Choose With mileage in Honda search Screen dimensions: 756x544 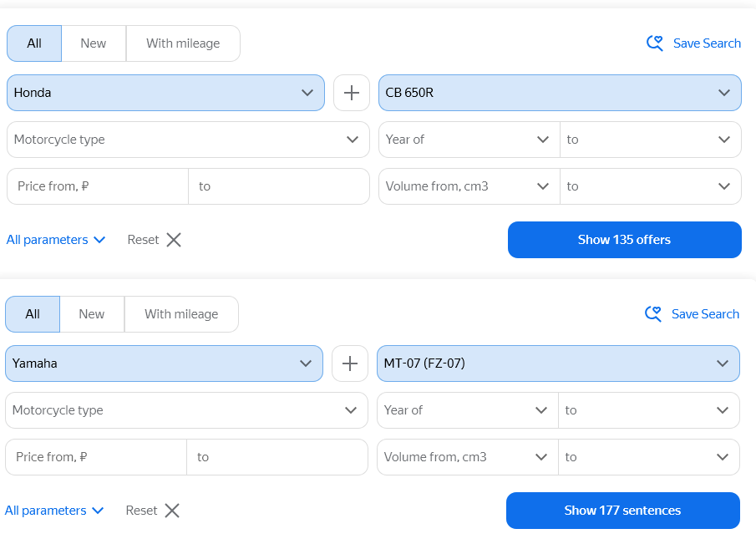pyautogui.click(x=183, y=43)
